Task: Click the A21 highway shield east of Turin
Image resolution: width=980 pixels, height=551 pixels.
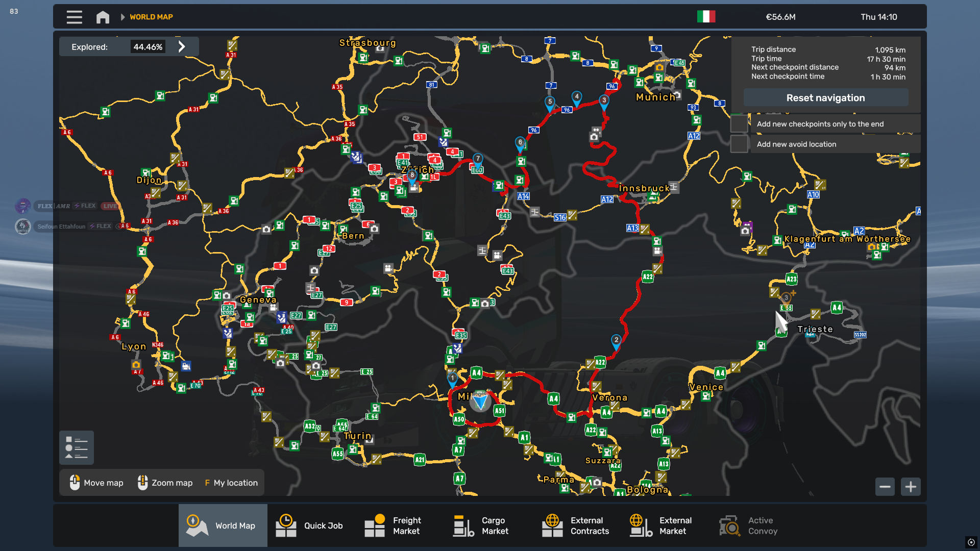Action: pyautogui.click(x=420, y=460)
